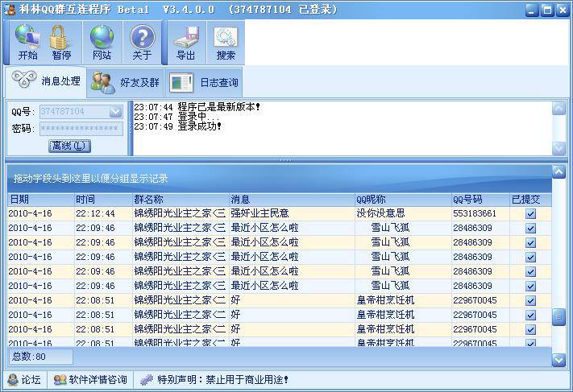Click the 密码 password input field
Image resolution: width=573 pixels, height=392 pixels.
[x=81, y=129]
